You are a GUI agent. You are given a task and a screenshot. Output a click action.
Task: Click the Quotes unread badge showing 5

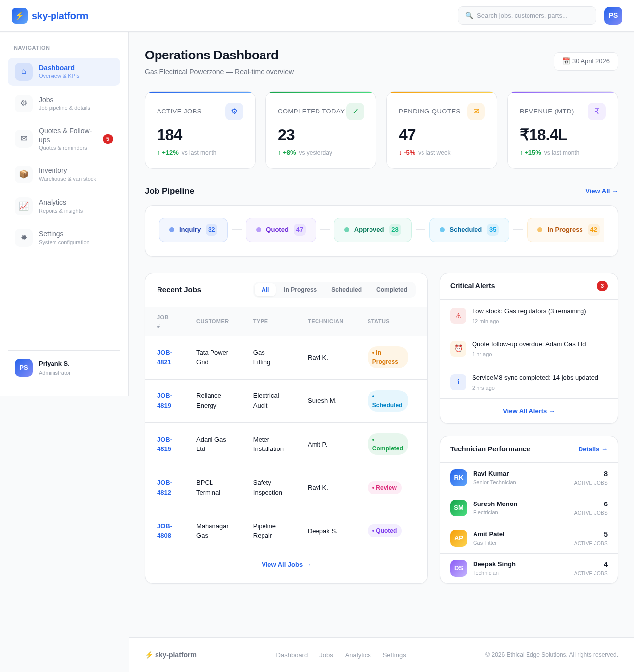[x=108, y=139]
